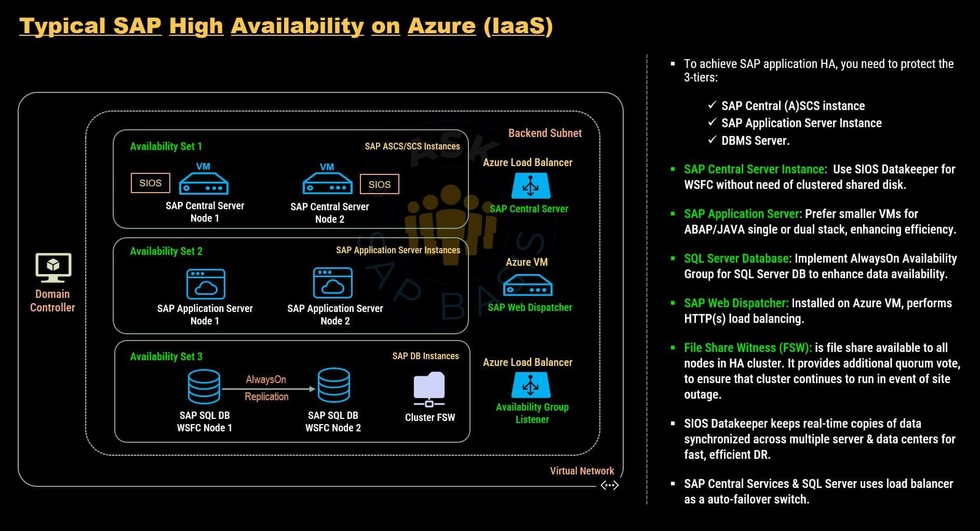Click the Availability Set 1 label

[x=166, y=146]
